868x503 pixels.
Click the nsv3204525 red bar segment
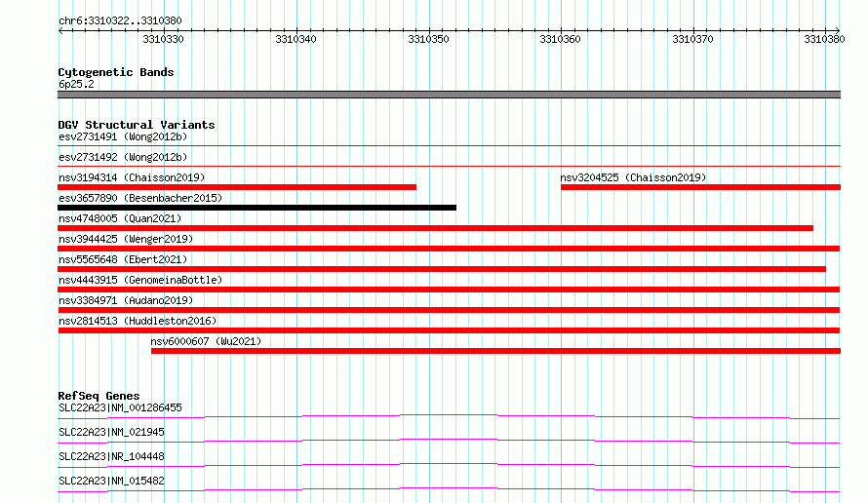tap(700, 187)
